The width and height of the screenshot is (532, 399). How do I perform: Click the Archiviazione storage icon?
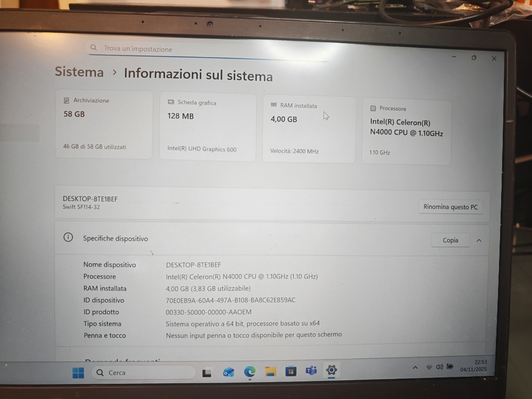click(x=66, y=100)
